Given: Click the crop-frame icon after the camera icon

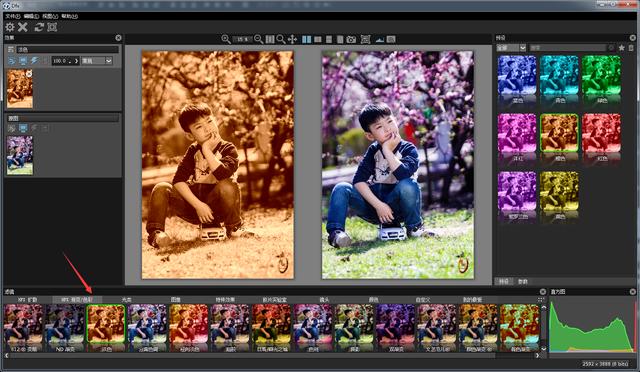Looking at the screenshot, I should click(x=366, y=39).
